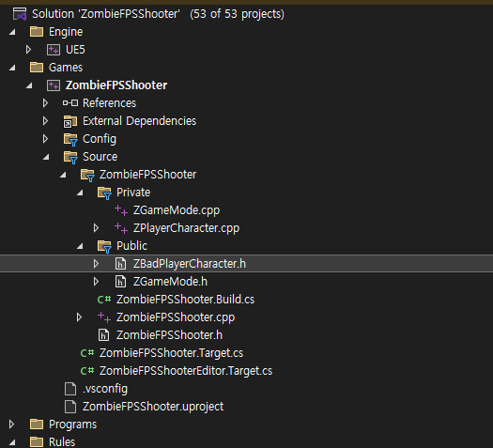
Task: Select the ZombieFPSShooter.Target.cs file name
Action: (171, 353)
